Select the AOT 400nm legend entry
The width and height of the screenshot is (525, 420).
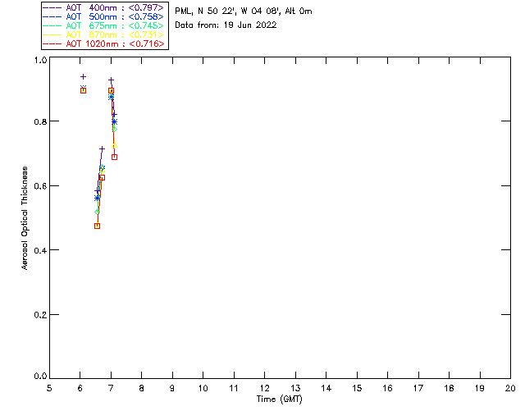click(x=103, y=7)
